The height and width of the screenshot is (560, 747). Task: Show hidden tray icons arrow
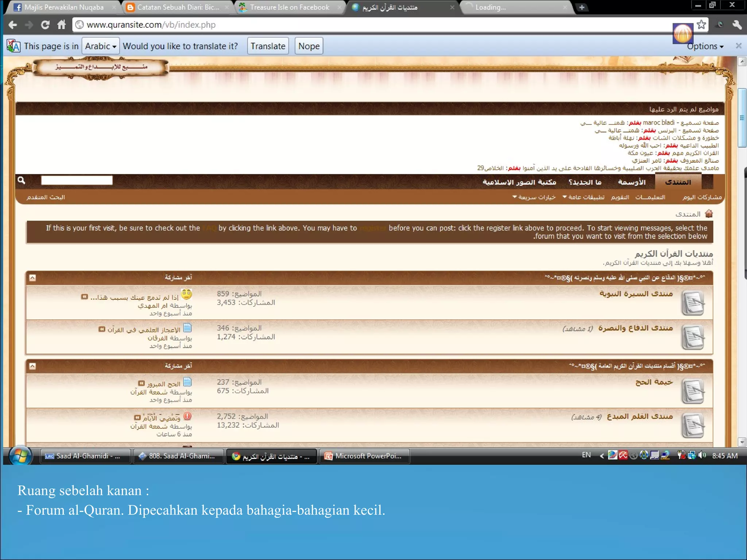click(602, 456)
